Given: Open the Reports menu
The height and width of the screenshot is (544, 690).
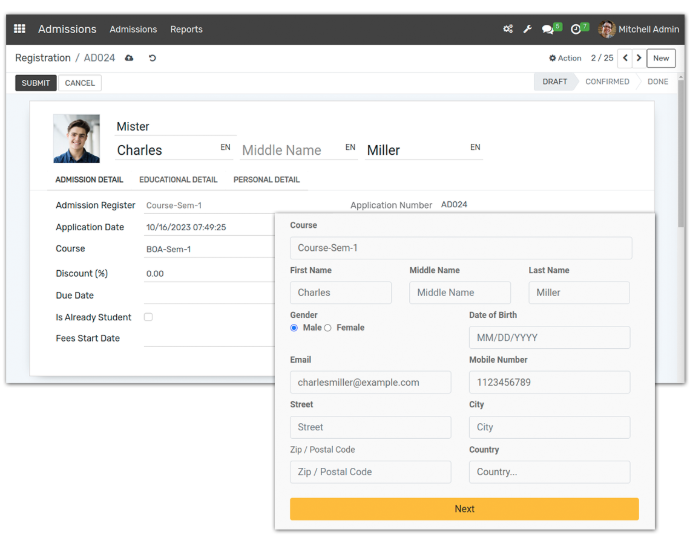Looking at the screenshot, I should click(186, 29).
